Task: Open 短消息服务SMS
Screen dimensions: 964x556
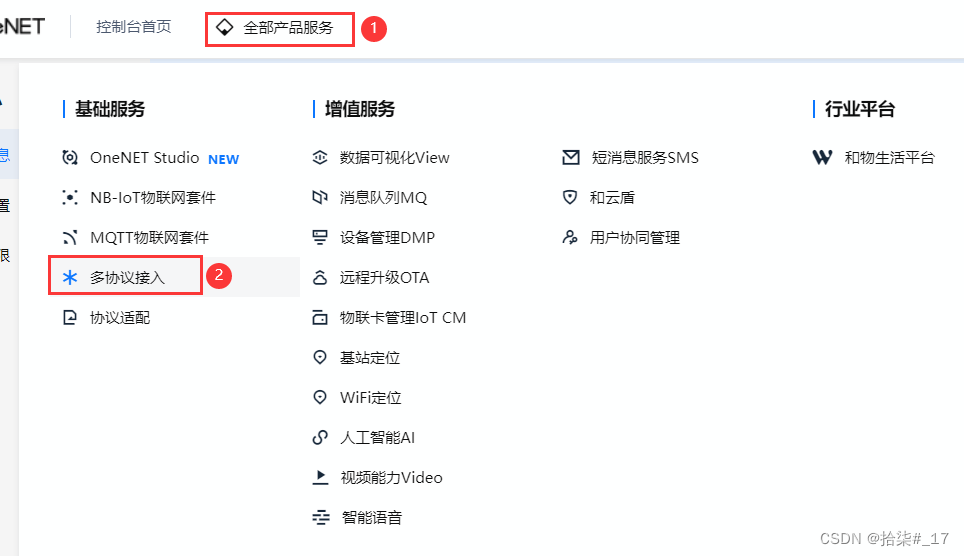Action: [x=645, y=157]
